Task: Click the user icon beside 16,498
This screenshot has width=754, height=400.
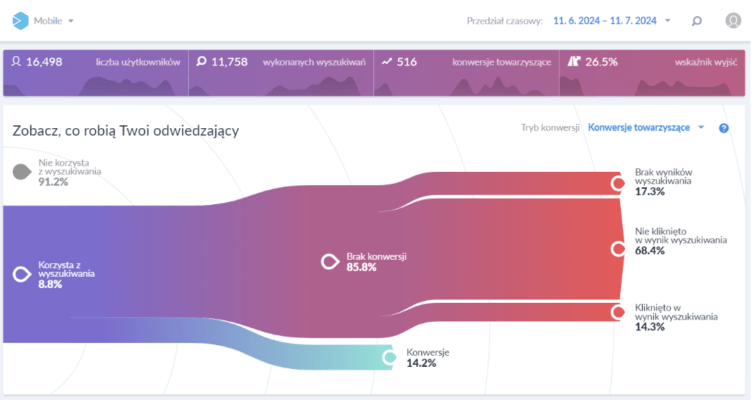Action: click(16, 62)
